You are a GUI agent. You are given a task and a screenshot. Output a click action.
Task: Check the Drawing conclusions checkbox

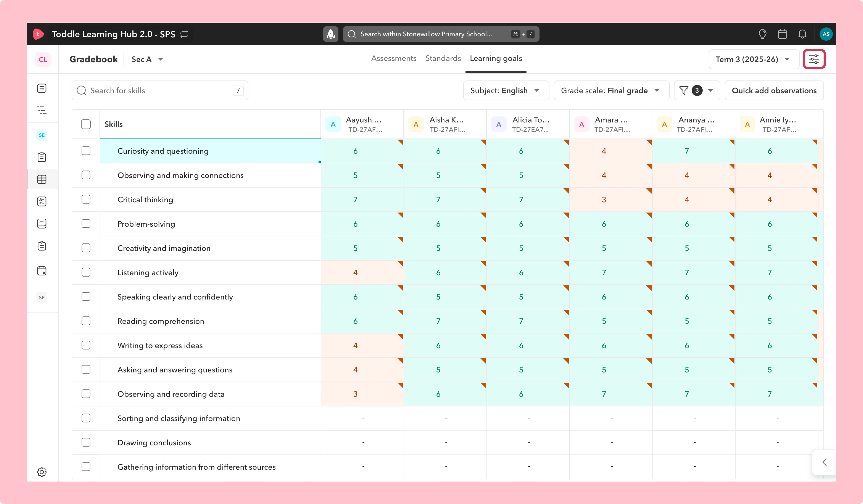click(86, 442)
